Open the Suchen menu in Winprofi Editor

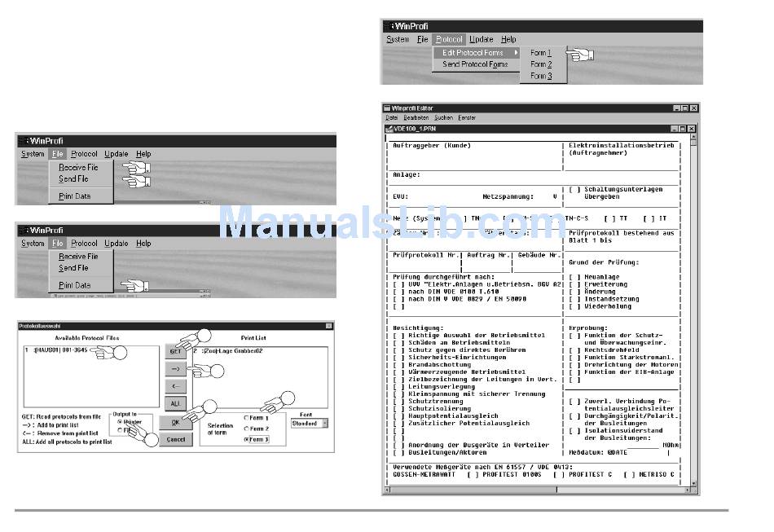point(443,118)
